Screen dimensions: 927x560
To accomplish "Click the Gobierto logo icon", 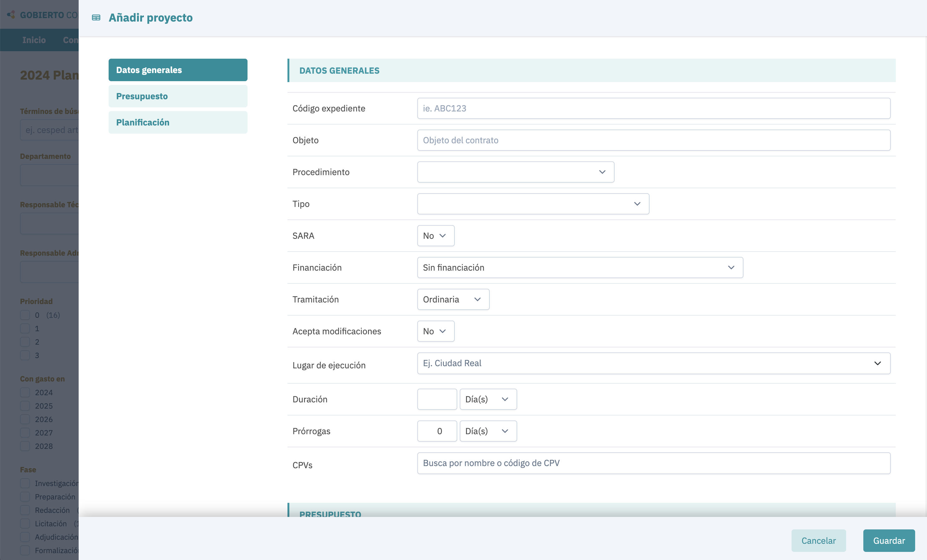I will [11, 15].
